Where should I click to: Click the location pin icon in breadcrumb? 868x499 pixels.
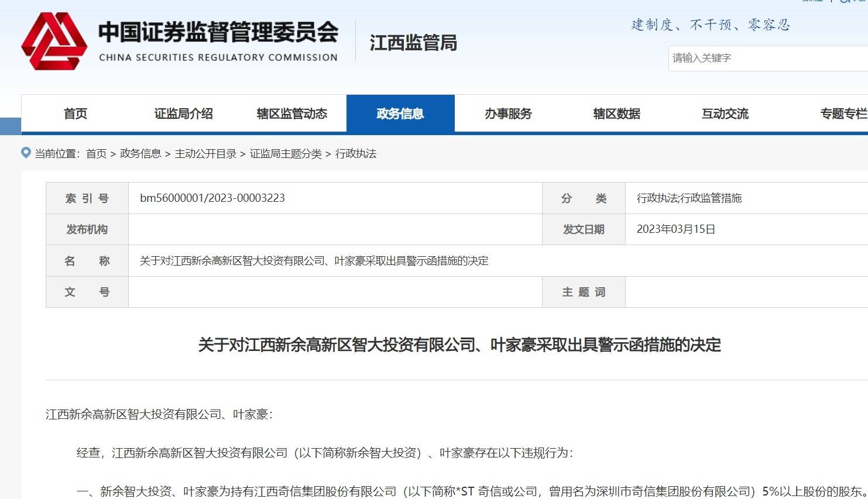point(26,153)
